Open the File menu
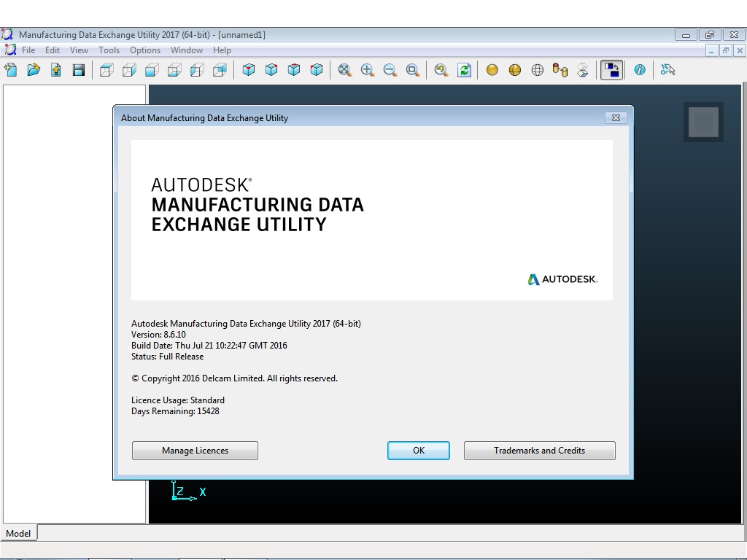Viewport: 747px width, 560px height. pyautogui.click(x=28, y=50)
